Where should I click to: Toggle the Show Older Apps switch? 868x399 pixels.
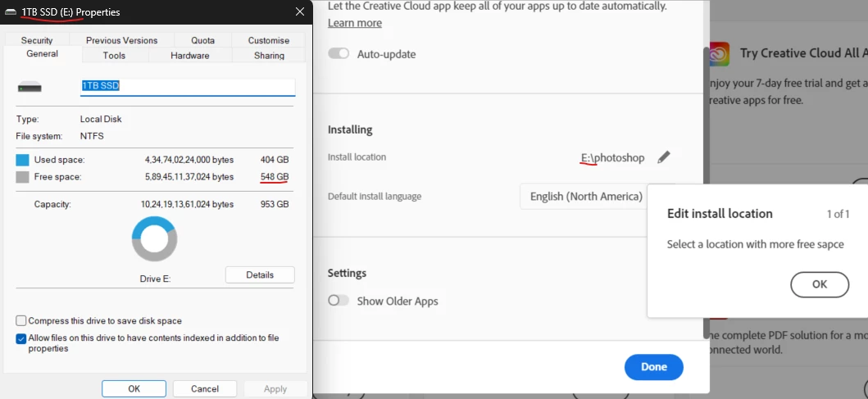pos(339,301)
